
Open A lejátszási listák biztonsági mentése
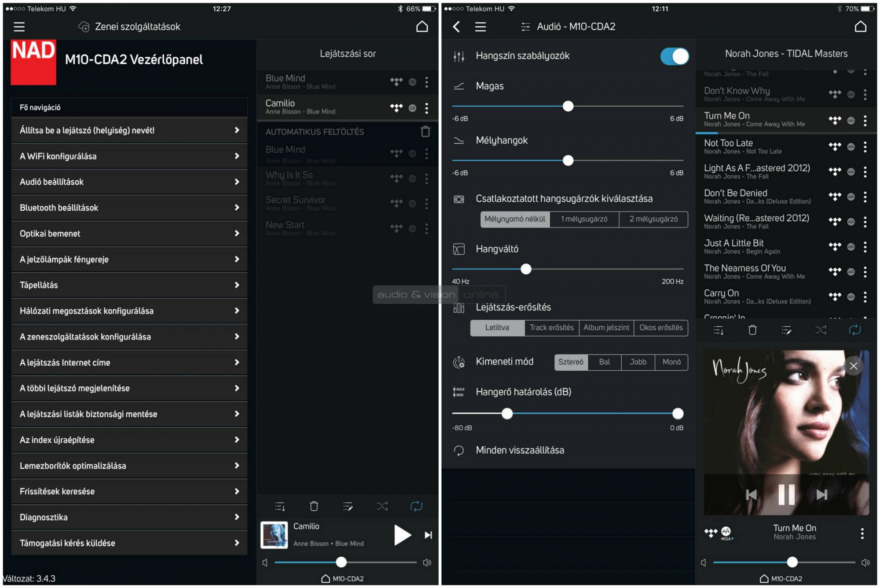pos(129,414)
